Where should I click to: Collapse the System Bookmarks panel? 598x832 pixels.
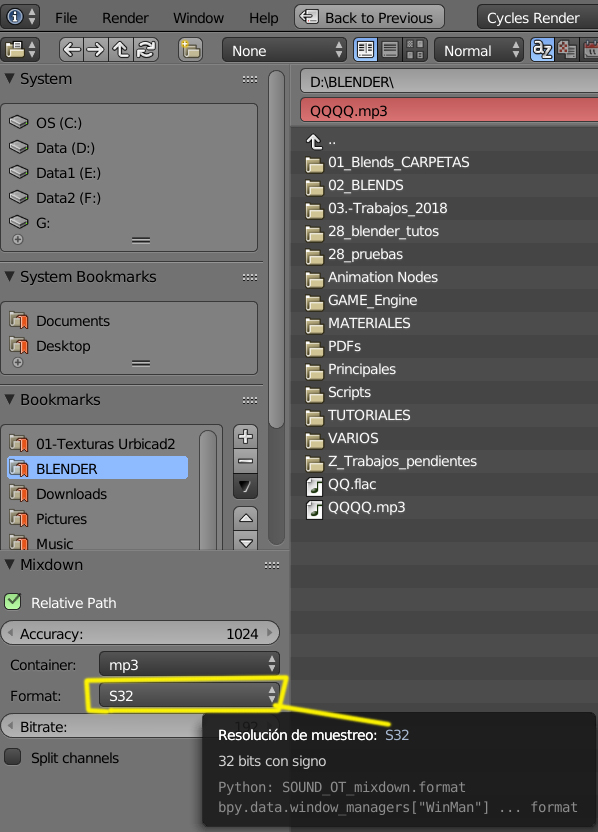pos(9,276)
